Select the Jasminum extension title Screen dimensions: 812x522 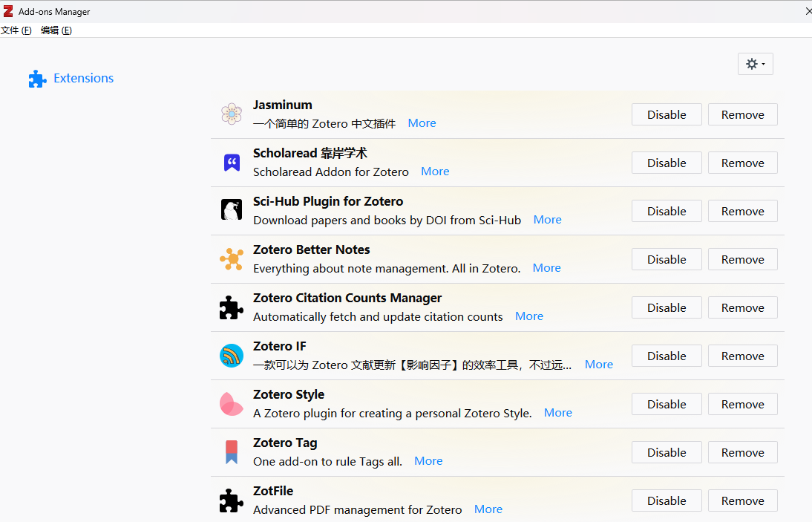point(283,105)
